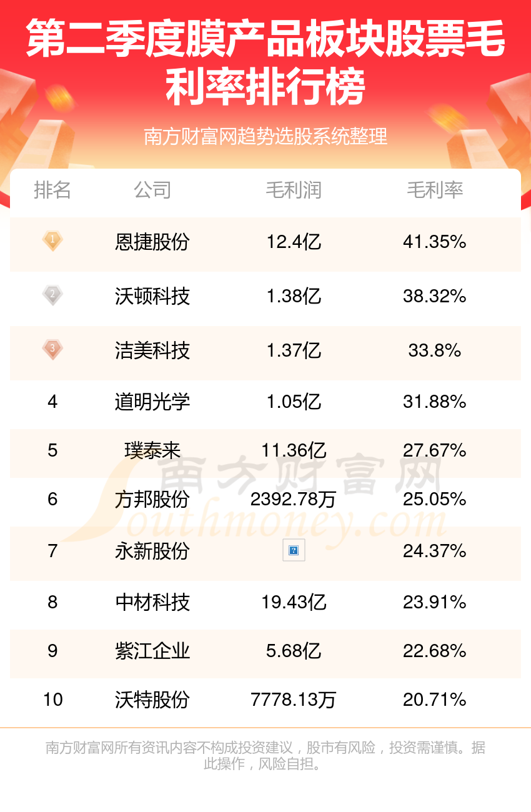Click the gold rank 1 medal icon
The width and height of the screenshot is (531, 812).
(52, 240)
